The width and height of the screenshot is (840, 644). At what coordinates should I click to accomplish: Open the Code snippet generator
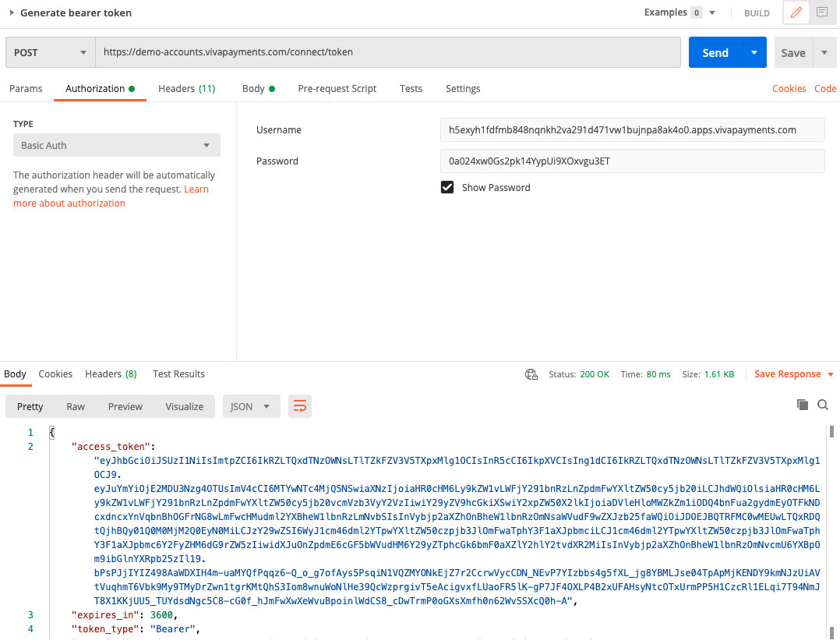[x=825, y=88]
